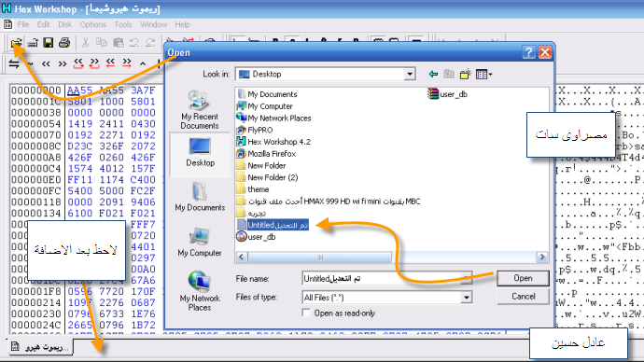Click the Hex Workshop document icon beside File

[x=7, y=24]
